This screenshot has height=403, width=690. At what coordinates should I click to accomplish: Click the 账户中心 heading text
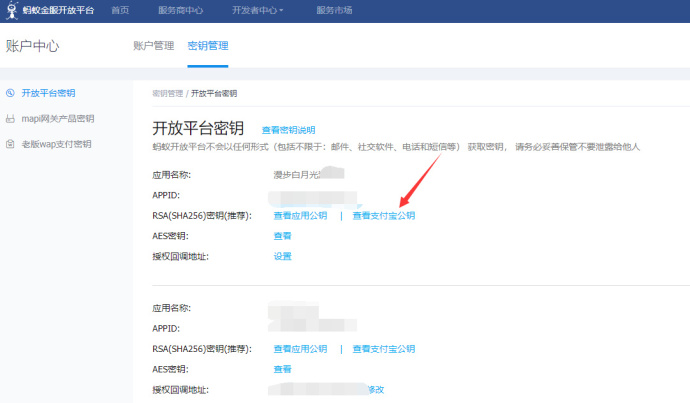[32, 46]
